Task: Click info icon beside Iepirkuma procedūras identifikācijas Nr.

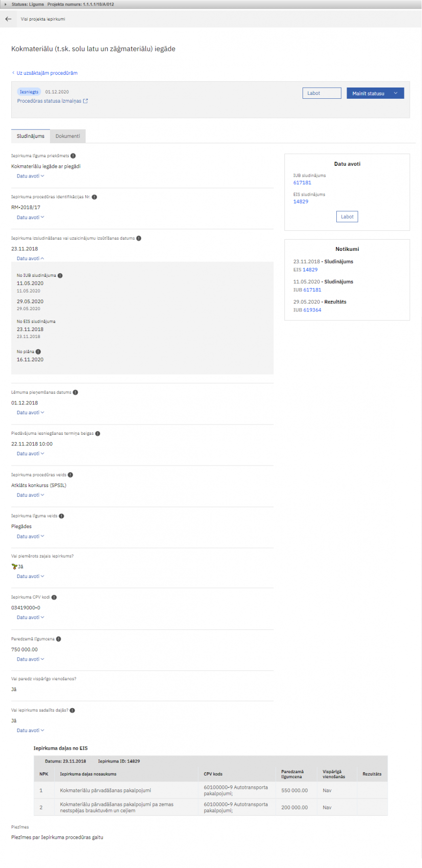Action: [94, 197]
